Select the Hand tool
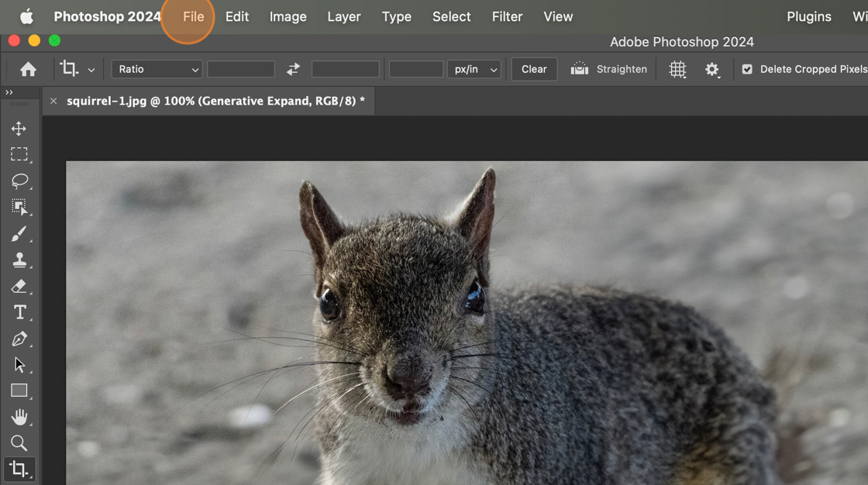 [x=19, y=417]
